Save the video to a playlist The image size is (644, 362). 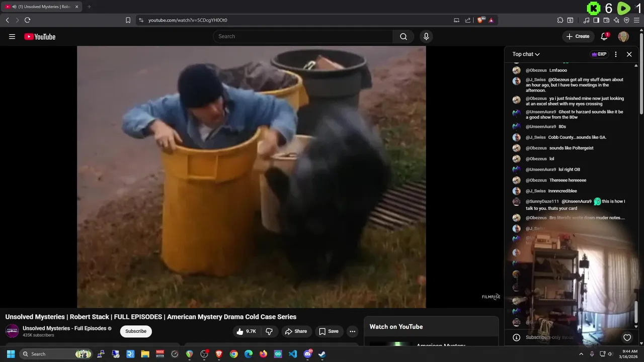tap(329, 331)
